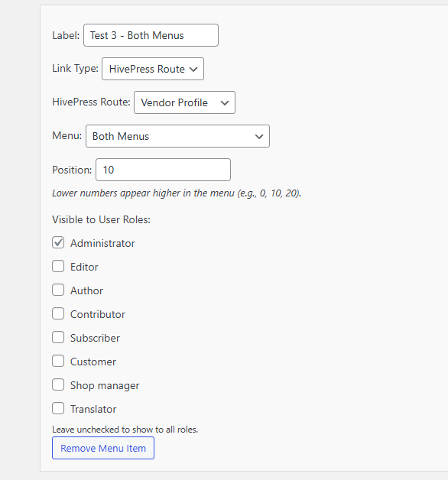Click the chevron arrow of Vendor Profile dropdown
The width and height of the screenshot is (448, 480).
(x=225, y=103)
